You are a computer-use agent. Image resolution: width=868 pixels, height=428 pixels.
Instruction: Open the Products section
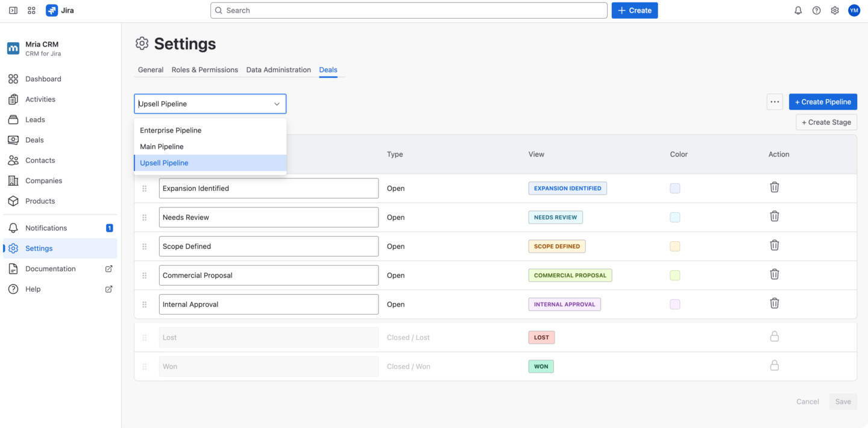click(x=42, y=201)
